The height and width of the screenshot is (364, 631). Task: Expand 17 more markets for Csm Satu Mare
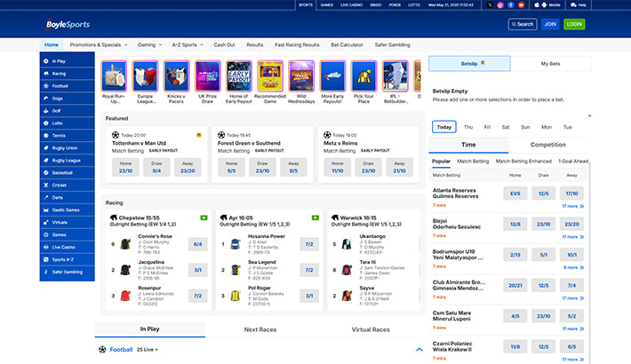[573, 328]
